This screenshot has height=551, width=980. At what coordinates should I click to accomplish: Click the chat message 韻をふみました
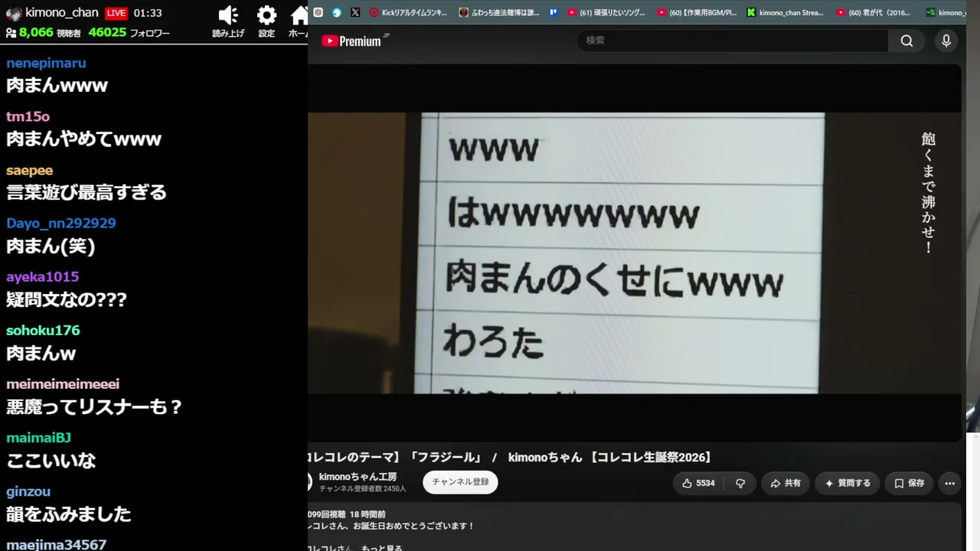[x=69, y=514]
